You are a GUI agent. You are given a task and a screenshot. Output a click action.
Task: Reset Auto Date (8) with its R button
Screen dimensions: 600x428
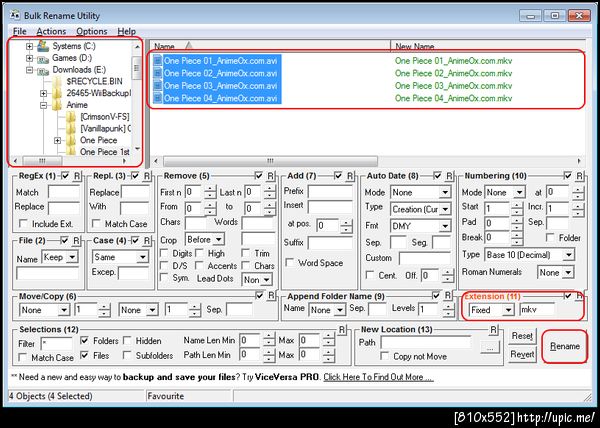[x=449, y=176]
